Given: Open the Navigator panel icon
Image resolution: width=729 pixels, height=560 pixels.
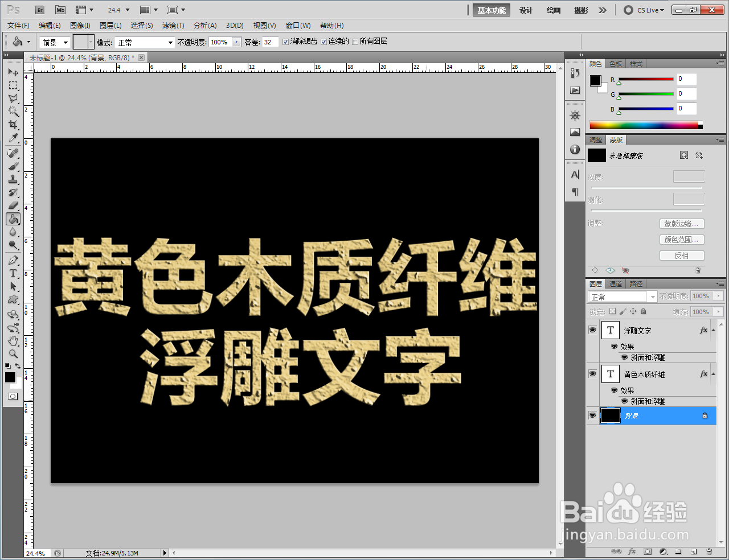Looking at the screenshot, I should pyautogui.click(x=575, y=116).
